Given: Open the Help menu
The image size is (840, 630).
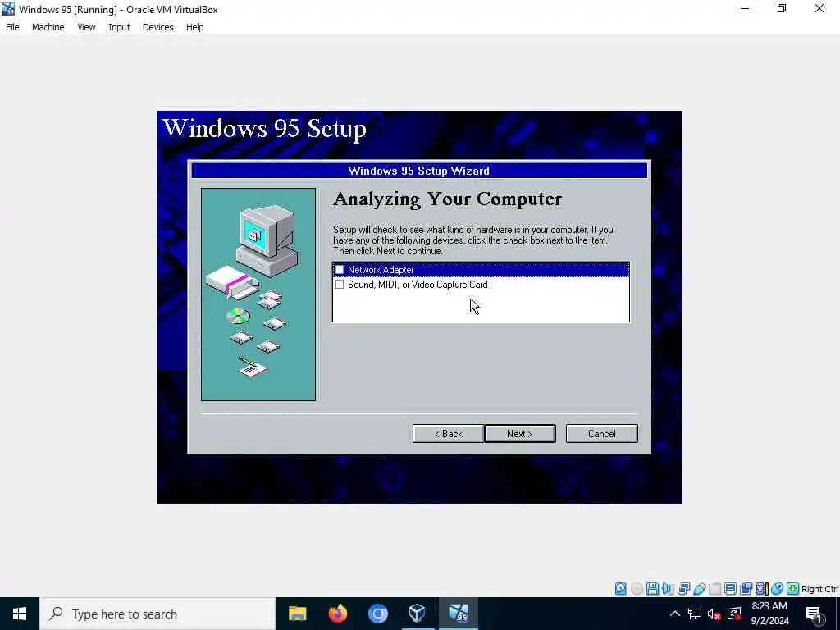Looking at the screenshot, I should click(x=195, y=27).
